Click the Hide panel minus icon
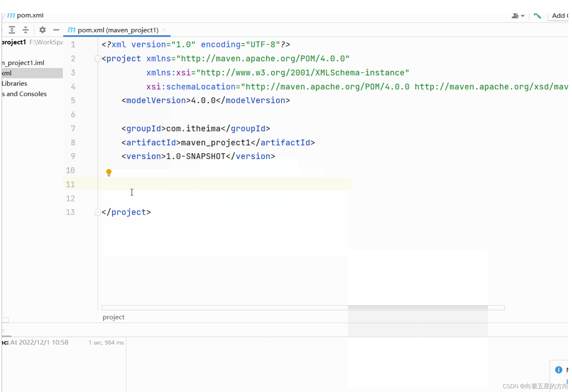This screenshot has height=392, width=572. (56, 30)
